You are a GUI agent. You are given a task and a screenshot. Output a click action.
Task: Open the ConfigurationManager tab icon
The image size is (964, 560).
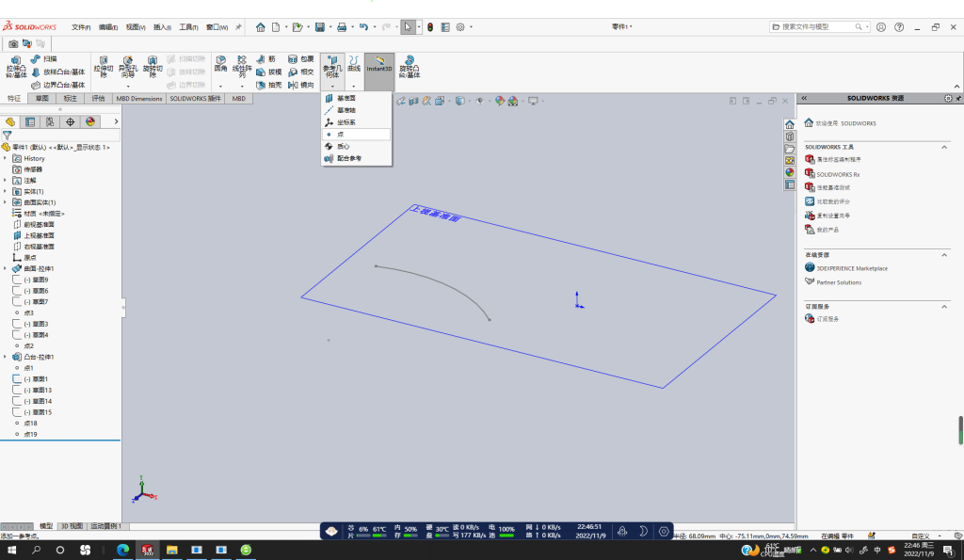[50, 121]
